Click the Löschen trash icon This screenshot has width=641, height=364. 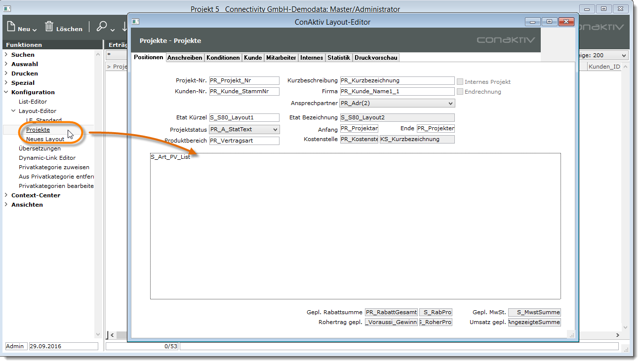click(49, 27)
